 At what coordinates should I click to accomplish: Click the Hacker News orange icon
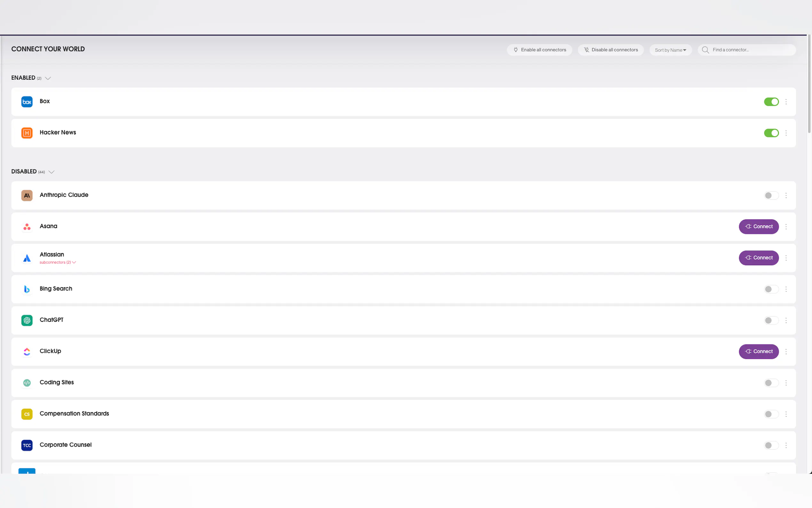pos(27,133)
